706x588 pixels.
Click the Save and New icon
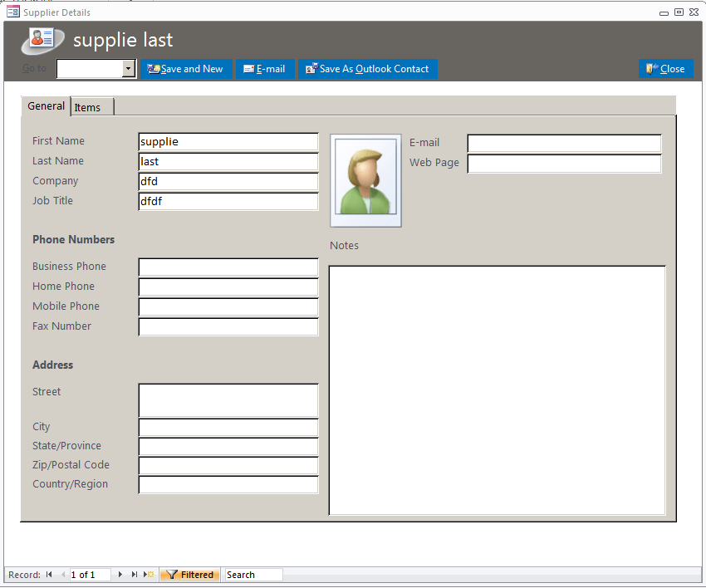point(154,69)
